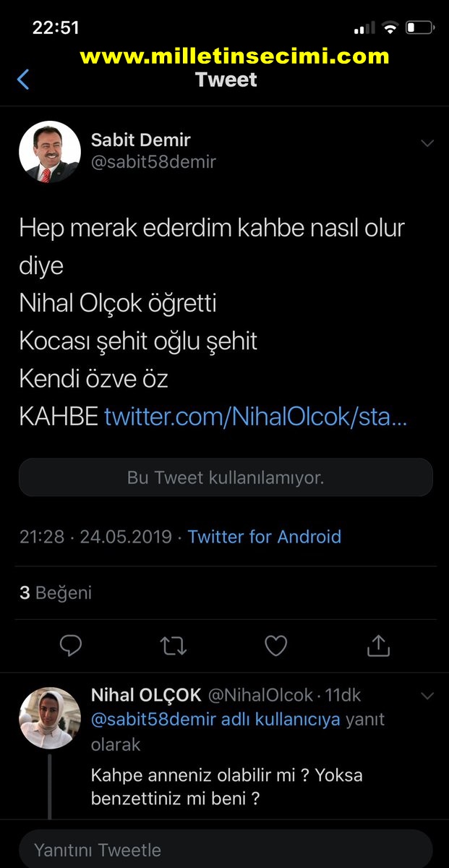This screenshot has height=868, width=449.
Task: Tap the retweet arrows icon
Action: [x=173, y=645]
